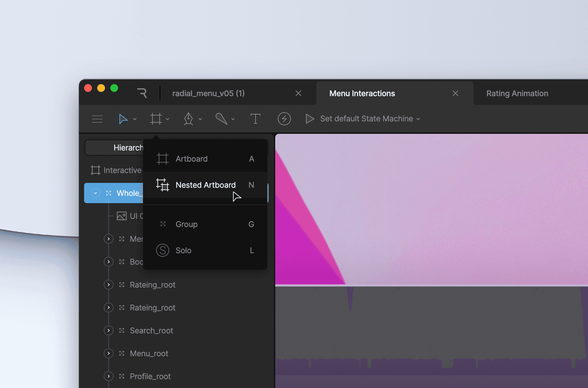The height and width of the screenshot is (388, 588).
Task: Select the Pen tool
Action: (x=188, y=119)
